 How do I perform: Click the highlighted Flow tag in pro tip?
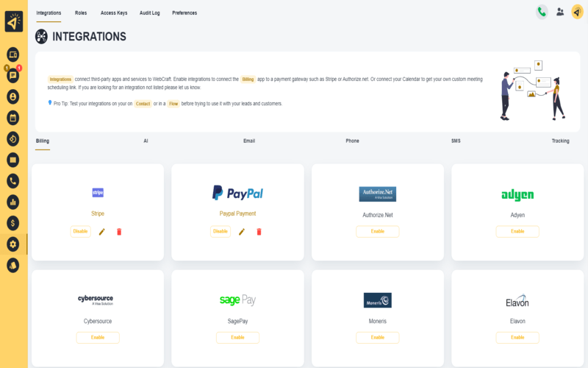click(173, 104)
